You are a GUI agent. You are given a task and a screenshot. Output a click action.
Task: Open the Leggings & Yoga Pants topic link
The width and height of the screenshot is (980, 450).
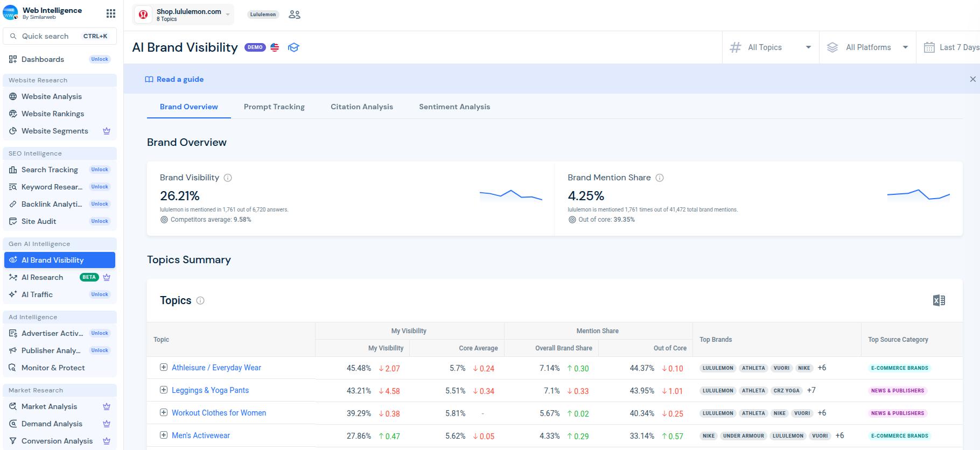210,390
